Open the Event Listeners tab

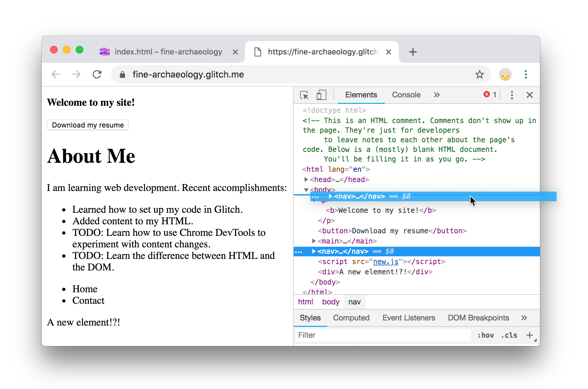[409, 318]
